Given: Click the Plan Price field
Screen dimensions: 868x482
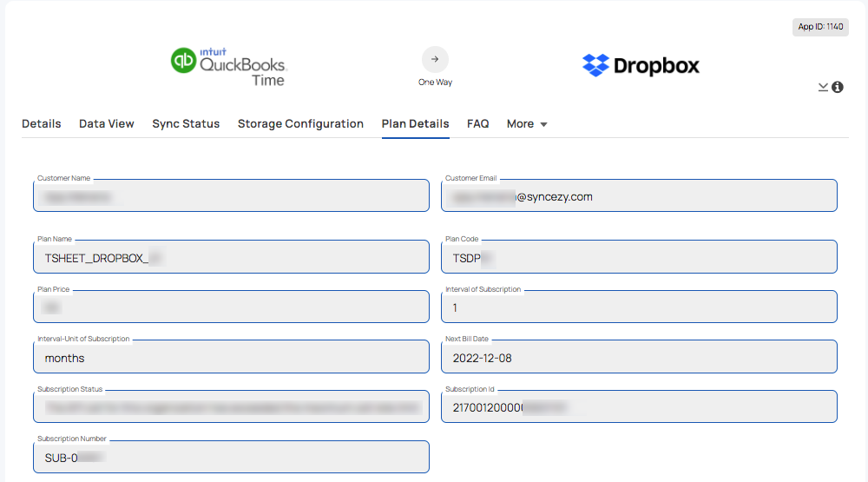Looking at the screenshot, I should tap(232, 307).
